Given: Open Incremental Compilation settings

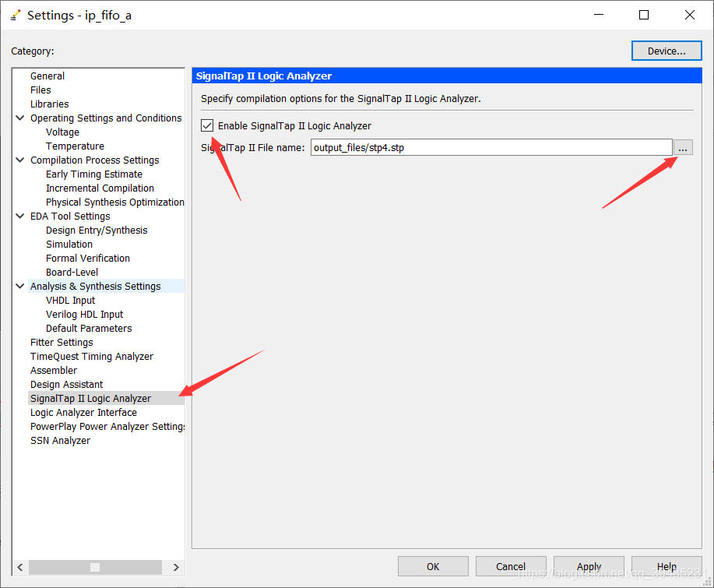Looking at the screenshot, I should [x=100, y=188].
